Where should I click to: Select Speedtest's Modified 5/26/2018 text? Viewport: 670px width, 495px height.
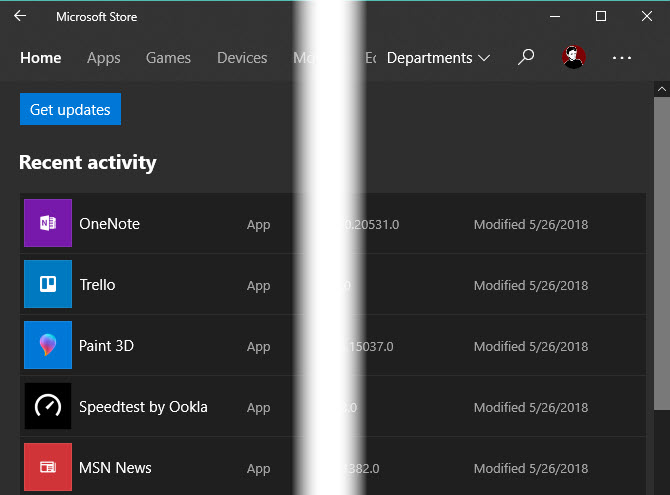coord(531,408)
